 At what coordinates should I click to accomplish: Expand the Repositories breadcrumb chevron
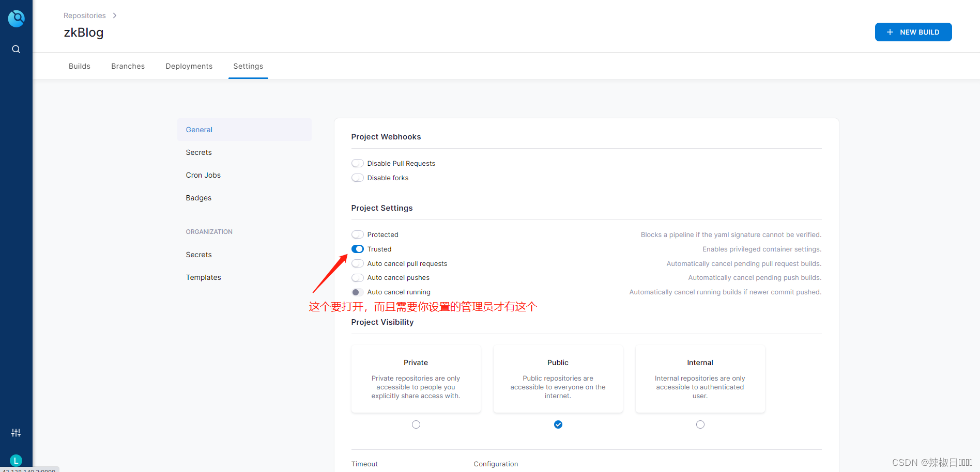point(114,15)
